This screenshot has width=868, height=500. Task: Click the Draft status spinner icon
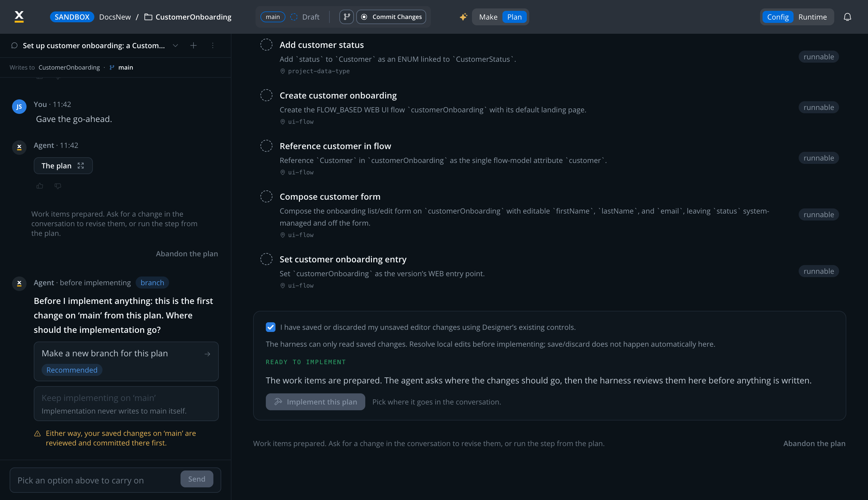coord(294,17)
